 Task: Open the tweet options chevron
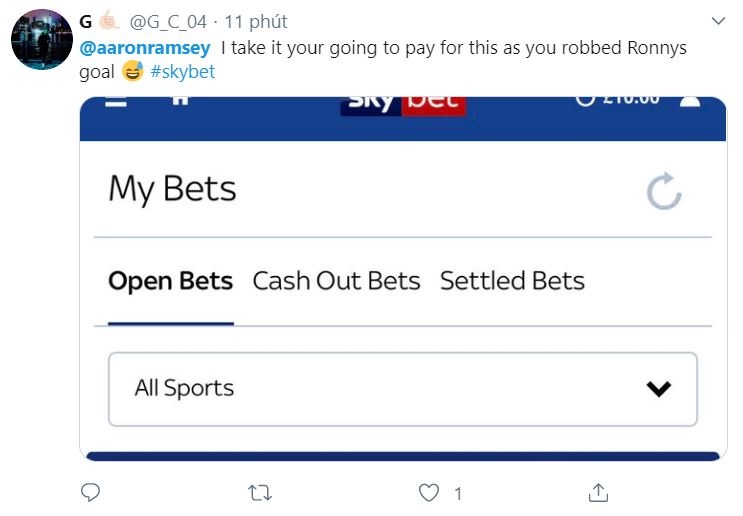coord(718,20)
